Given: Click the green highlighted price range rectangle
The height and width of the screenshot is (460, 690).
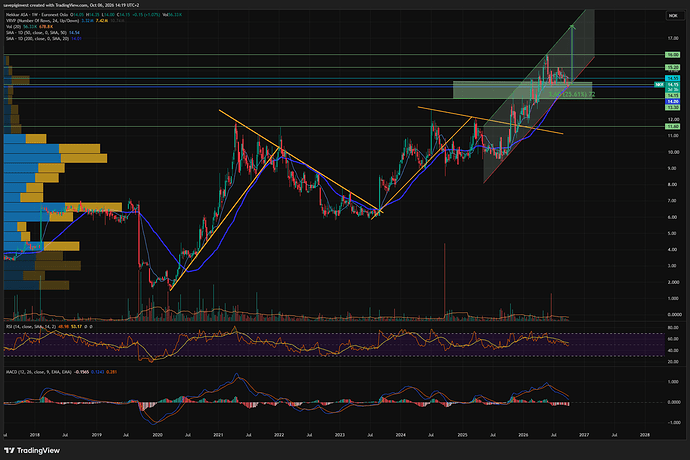Looking at the screenshot, I should 522,90.
